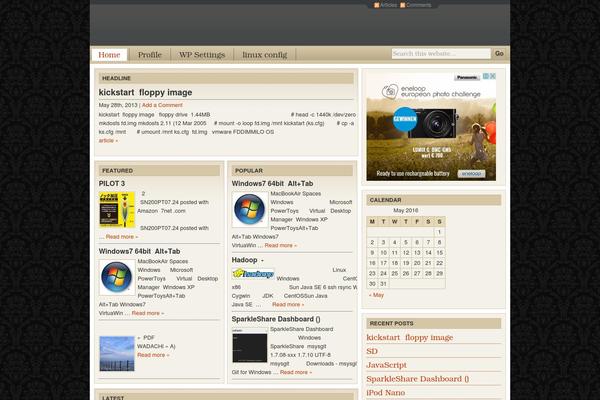Open the Comments feed link
Screen dimensions: 600x400
[x=419, y=5]
